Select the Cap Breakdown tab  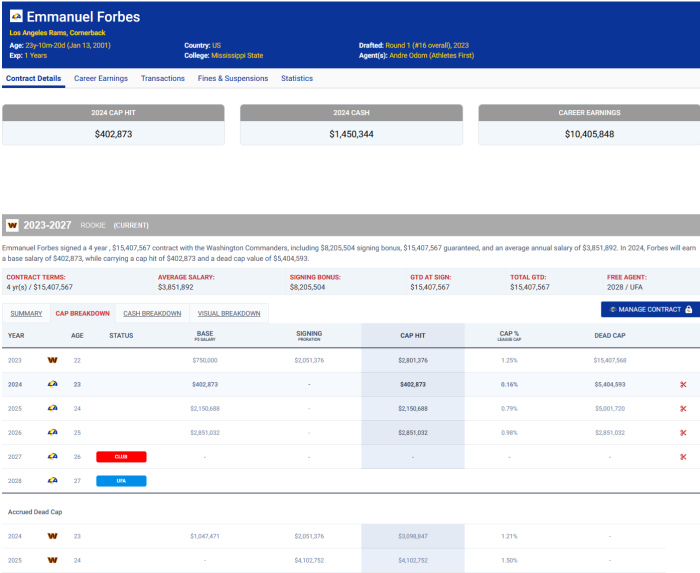pyautogui.click(x=83, y=313)
